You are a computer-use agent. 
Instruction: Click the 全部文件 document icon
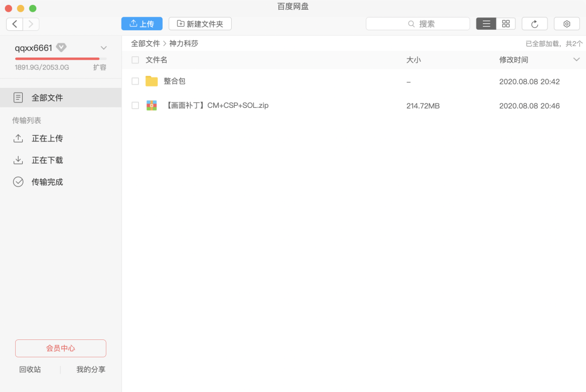click(18, 98)
